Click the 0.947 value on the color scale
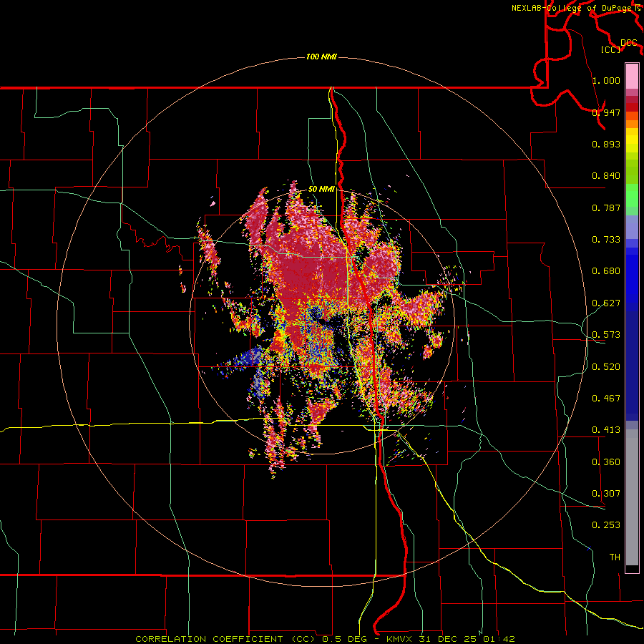This screenshot has width=644, height=644. (x=606, y=112)
